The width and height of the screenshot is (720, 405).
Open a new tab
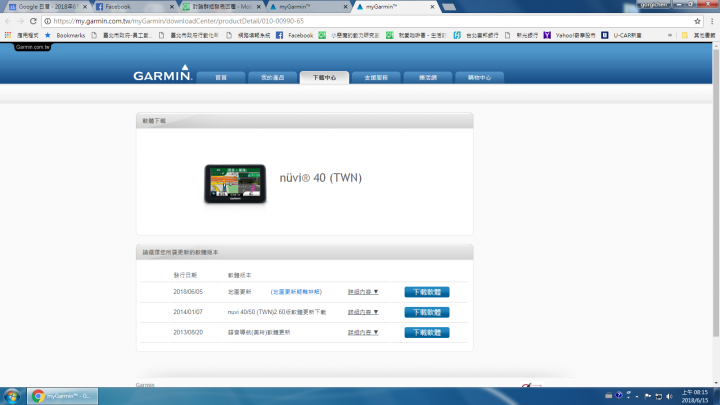(449, 7)
